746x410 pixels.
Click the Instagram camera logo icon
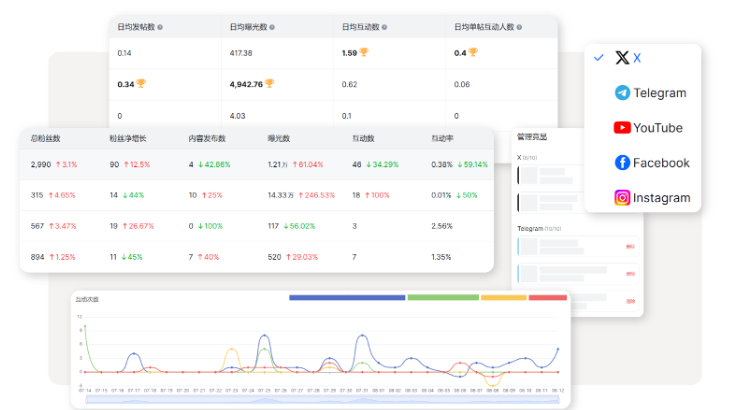point(622,198)
